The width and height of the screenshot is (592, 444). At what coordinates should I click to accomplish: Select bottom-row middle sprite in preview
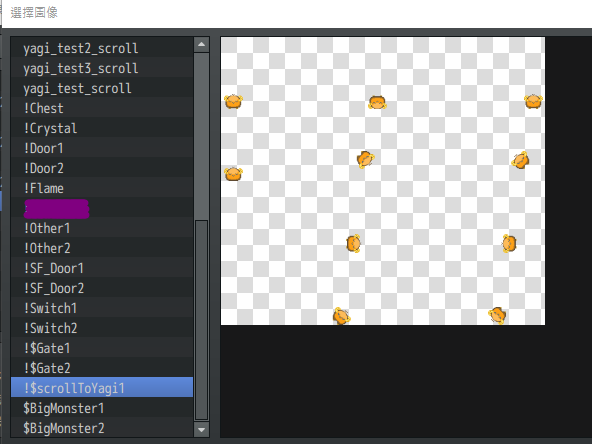pos(341,316)
